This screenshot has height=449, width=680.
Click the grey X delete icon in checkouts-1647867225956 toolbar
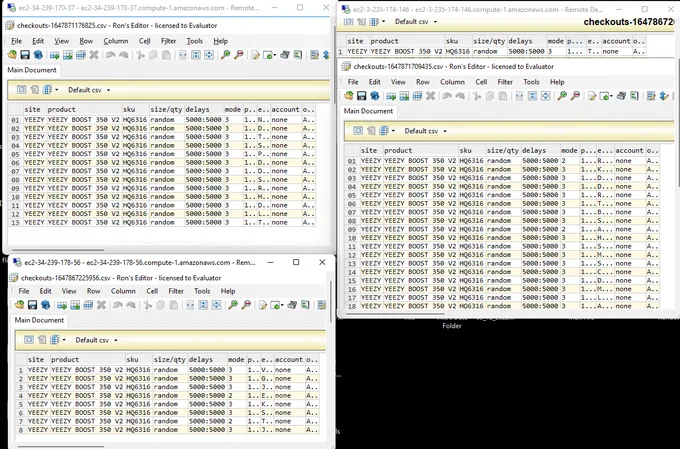pos(101,305)
